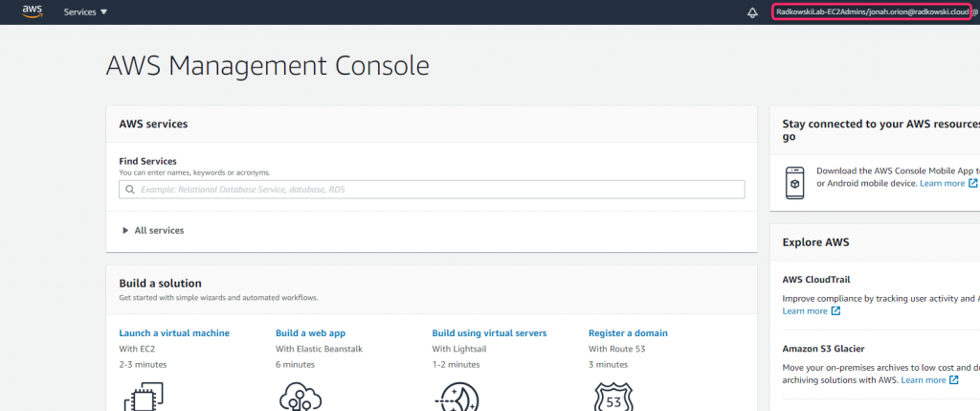
Task: Click the '3 minutes' text
Action: pos(608,364)
